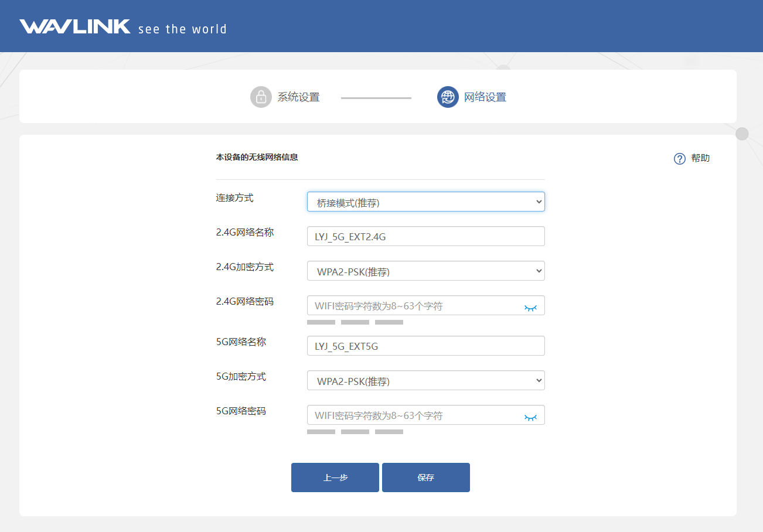This screenshot has width=763, height=532.
Task: Click the WAVLINK logo in header
Action: click(x=75, y=27)
